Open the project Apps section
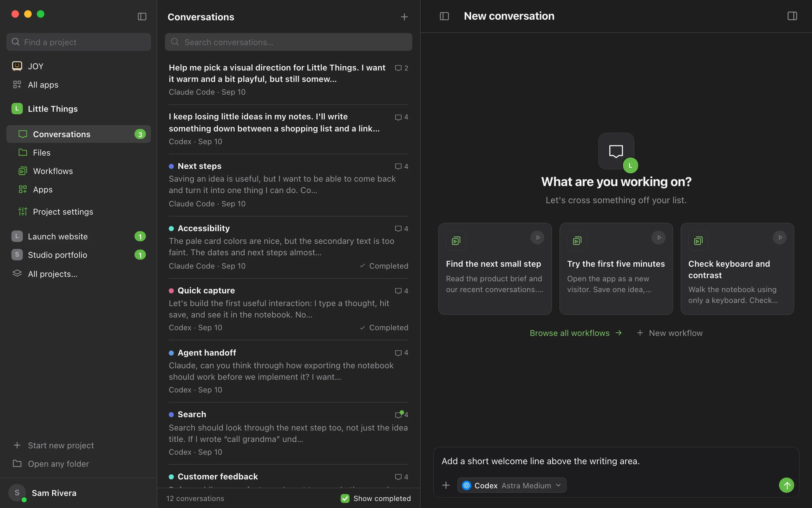Screen dimensions: 812x508 [x=79, y=190]
